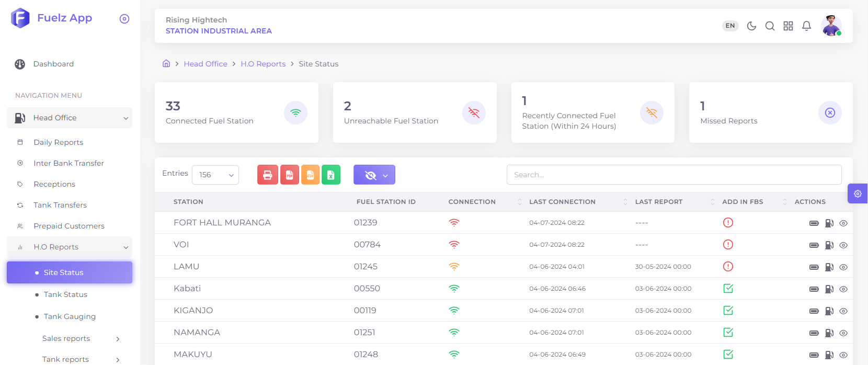The width and height of the screenshot is (868, 365).
Task: Click the FORT HALL MURANGA warning icon
Action: (728, 223)
